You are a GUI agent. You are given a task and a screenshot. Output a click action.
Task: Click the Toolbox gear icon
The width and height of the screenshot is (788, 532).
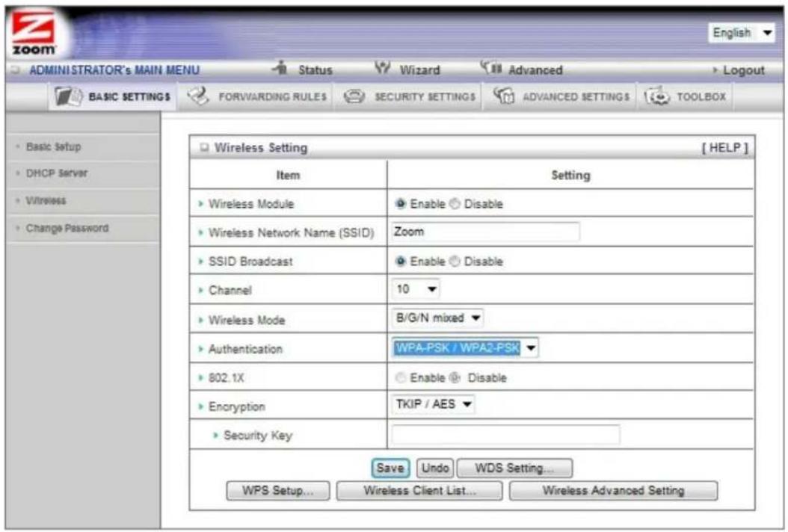657,96
